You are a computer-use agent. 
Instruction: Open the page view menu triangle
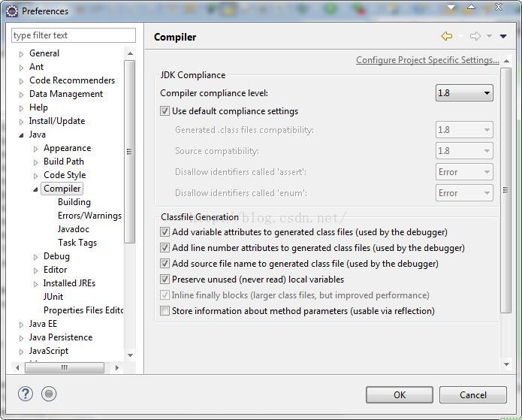pos(503,36)
